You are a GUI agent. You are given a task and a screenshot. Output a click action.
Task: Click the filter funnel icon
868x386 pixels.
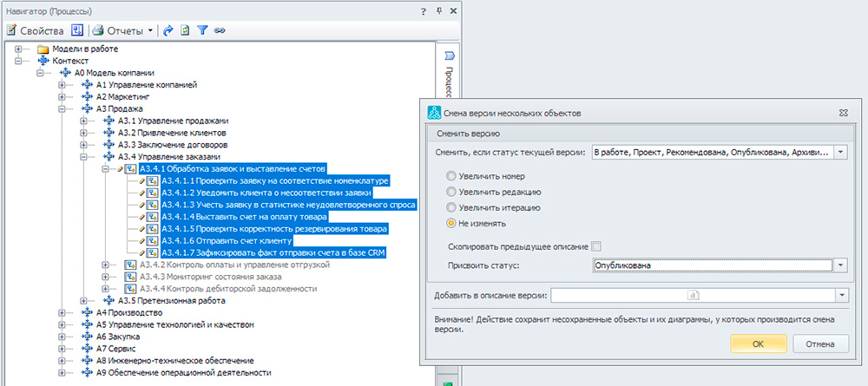tap(201, 30)
